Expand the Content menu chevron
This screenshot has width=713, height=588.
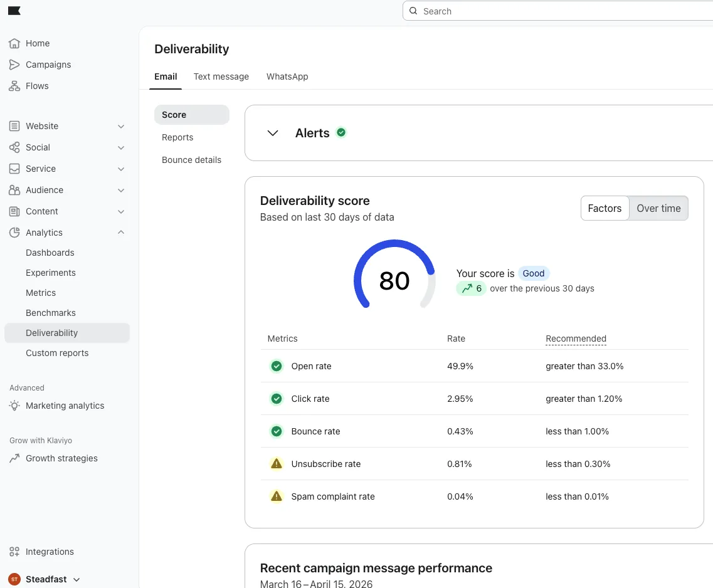(121, 212)
